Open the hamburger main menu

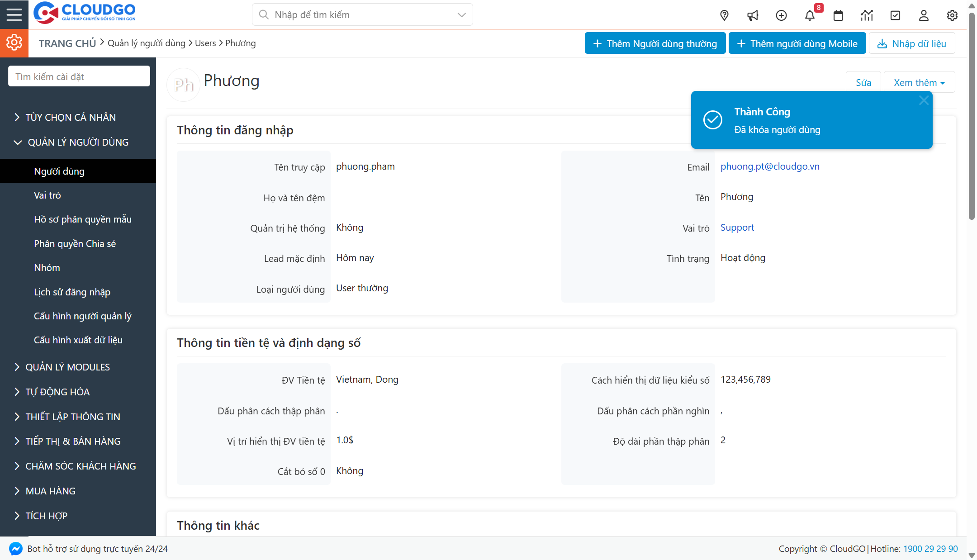point(14,14)
